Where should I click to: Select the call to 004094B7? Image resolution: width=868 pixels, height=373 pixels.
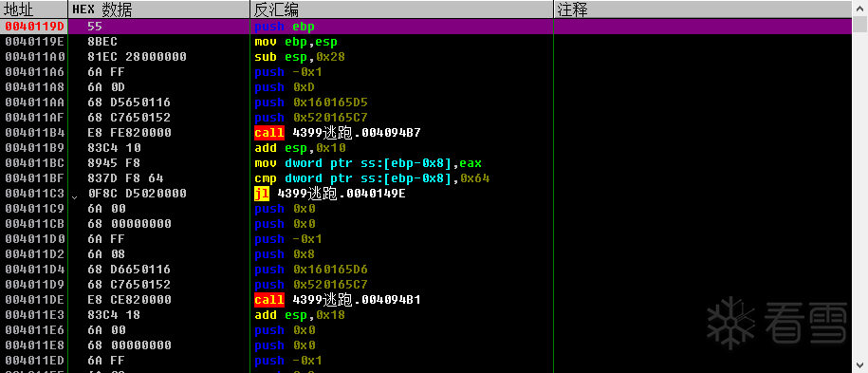(338, 133)
